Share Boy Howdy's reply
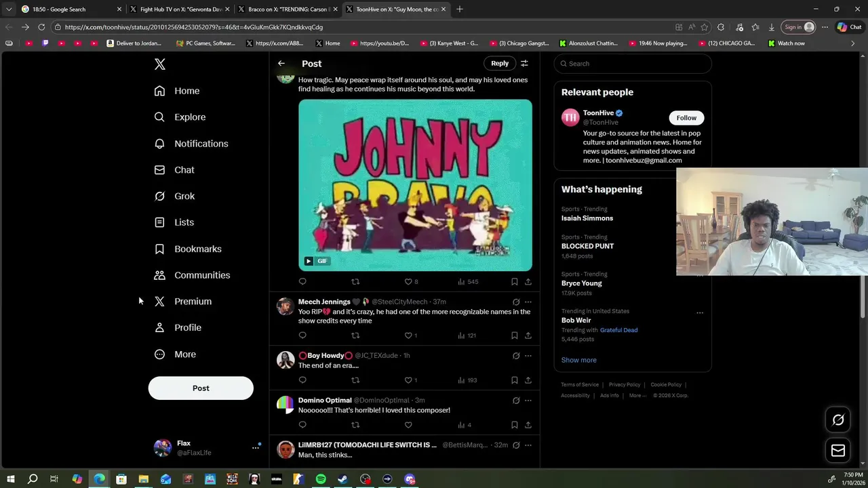Image resolution: width=868 pixels, height=488 pixels. [528, 380]
